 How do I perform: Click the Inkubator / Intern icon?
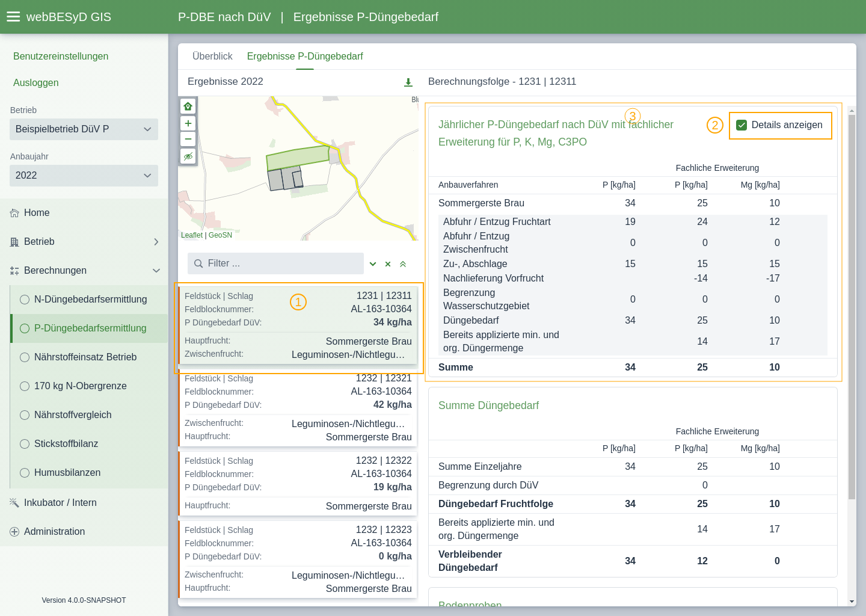(14, 503)
